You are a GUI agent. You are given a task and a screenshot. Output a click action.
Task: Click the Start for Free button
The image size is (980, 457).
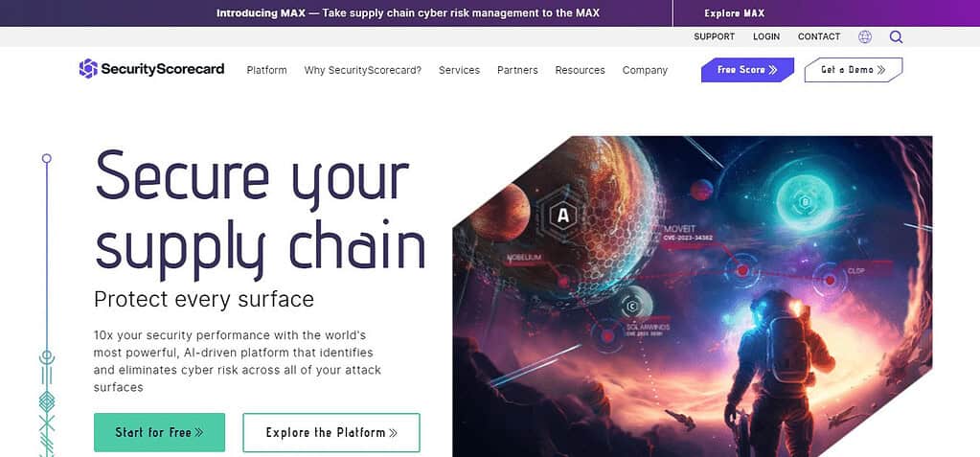pyautogui.click(x=159, y=432)
